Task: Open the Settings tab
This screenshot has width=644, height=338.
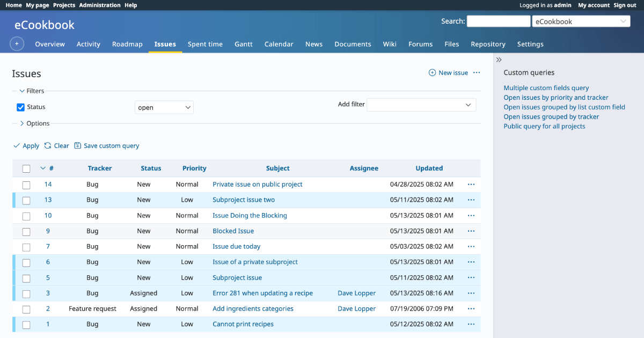Action: 530,44
